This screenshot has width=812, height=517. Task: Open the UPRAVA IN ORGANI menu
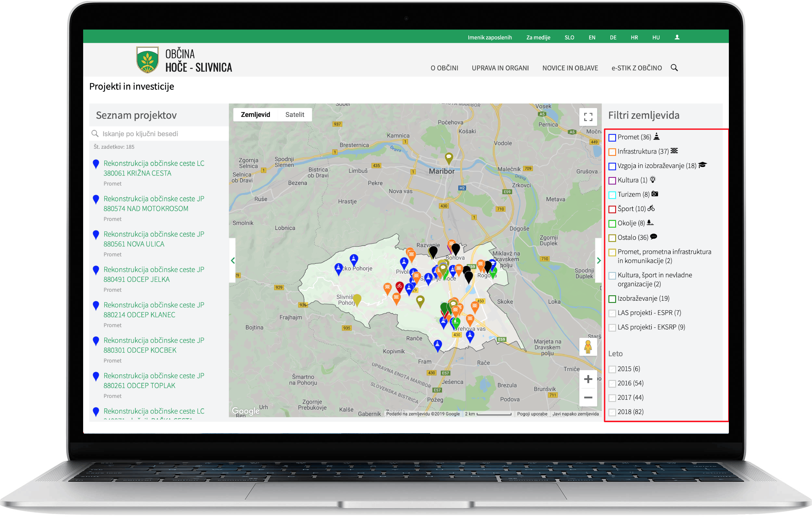coord(500,68)
